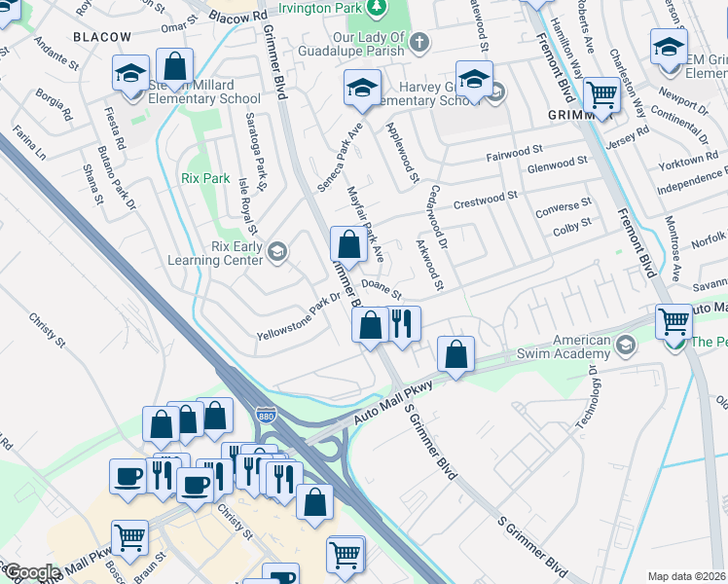Click the Rix Park label
728x584 pixels.
click(205, 178)
